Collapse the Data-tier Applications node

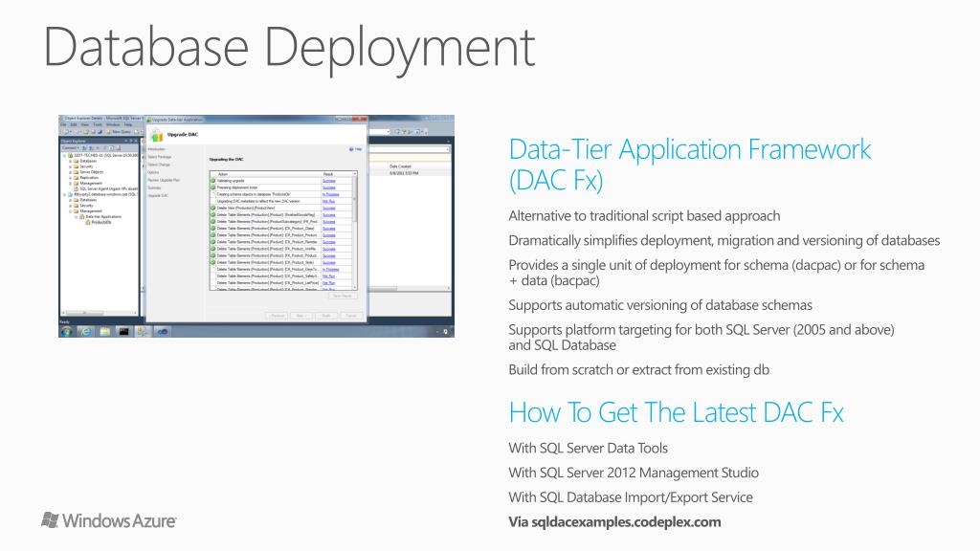(77, 217)
